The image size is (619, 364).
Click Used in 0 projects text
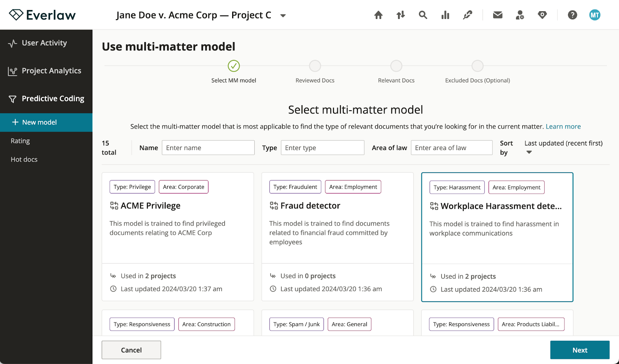(308, 276)
